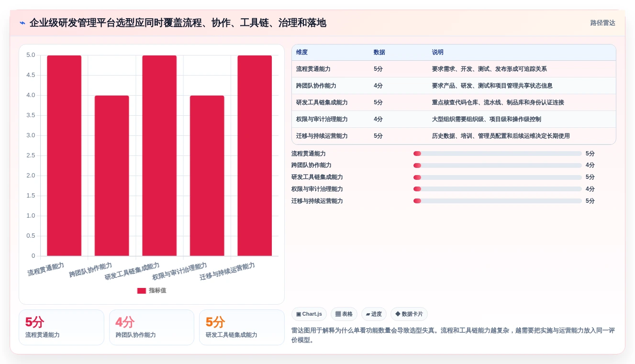The image size is (635, 364).
Task: Click the 研发工具链集成能力 bar in chart
Action: pos(159,155)
